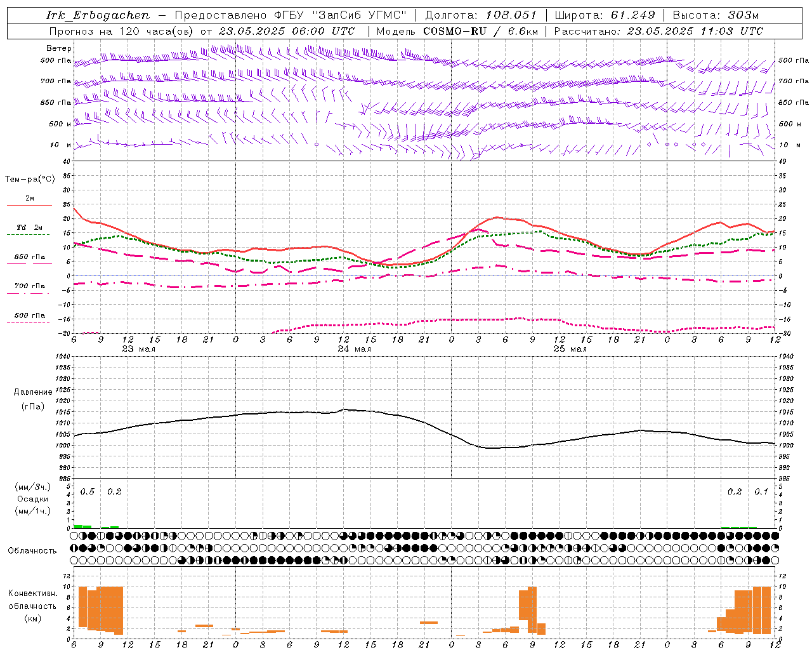
Task: Click the 'Ветер' wind section label
Action: point(59,48)
